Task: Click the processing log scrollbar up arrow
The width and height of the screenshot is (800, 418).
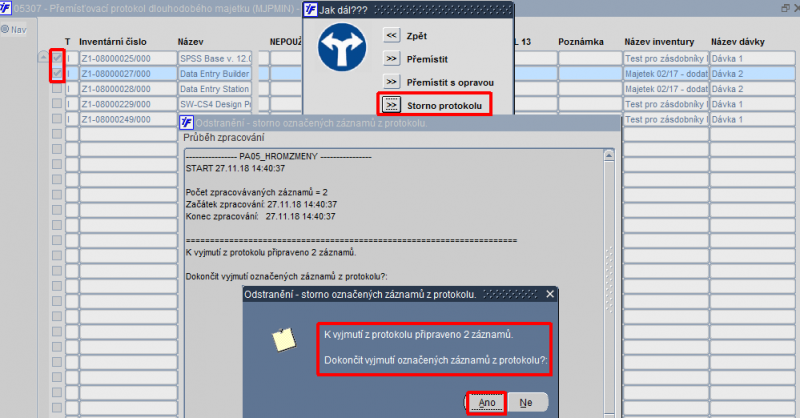Action: point(609,156)
